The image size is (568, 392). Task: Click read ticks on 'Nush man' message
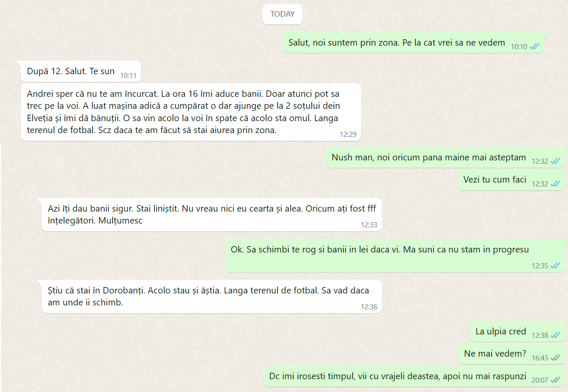click(x=555, y=161)
